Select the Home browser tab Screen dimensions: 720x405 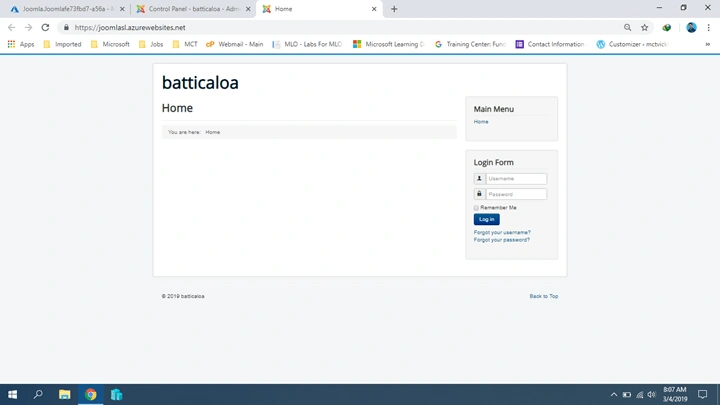317,9
